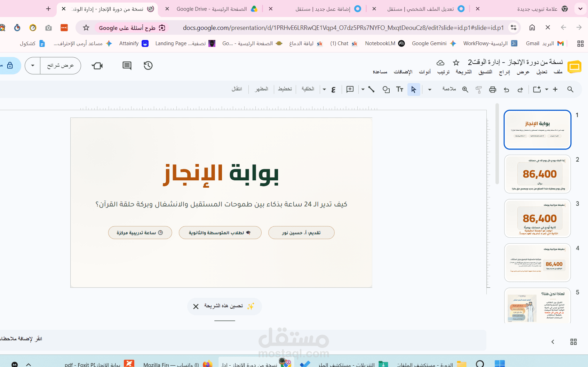Open the search menus magnifier in Slides toolbar
This screenshot has height=367, width=588.
tap(570, 89)
